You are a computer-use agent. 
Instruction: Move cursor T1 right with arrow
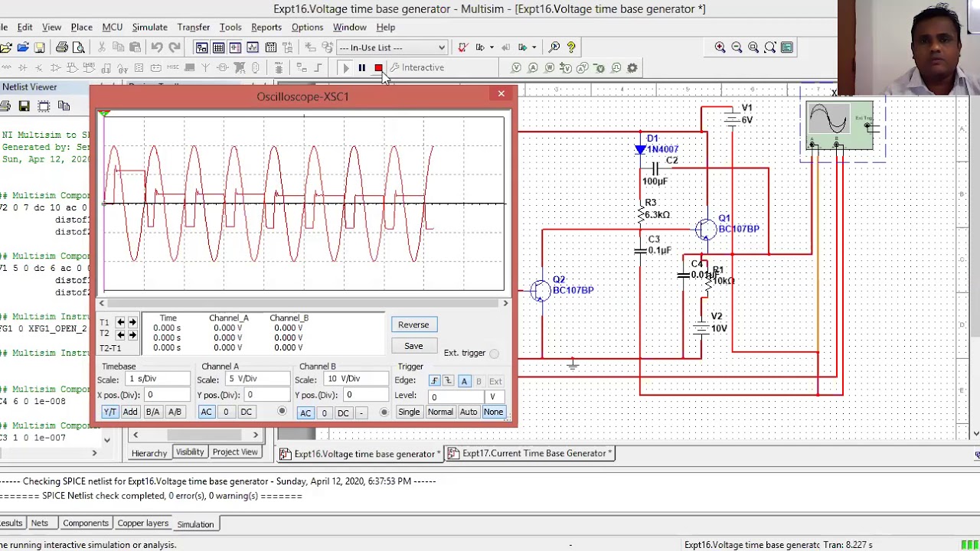point(132,323)
